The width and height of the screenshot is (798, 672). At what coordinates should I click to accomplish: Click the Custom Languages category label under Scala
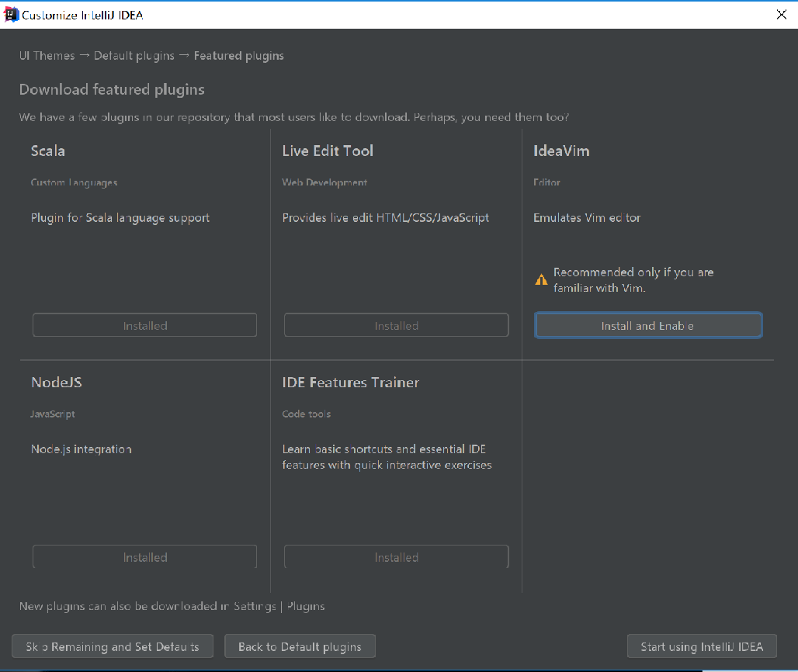click(73, 182)
